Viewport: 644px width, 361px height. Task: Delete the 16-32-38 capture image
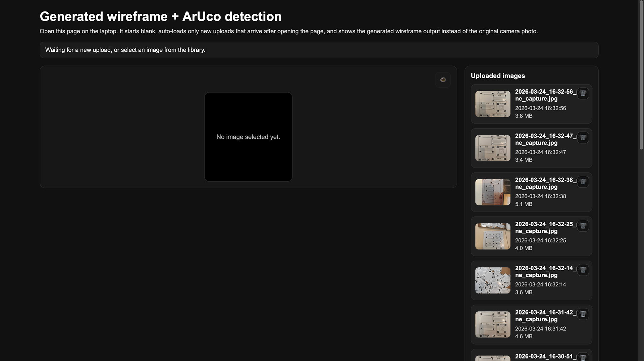click(583, 182)
